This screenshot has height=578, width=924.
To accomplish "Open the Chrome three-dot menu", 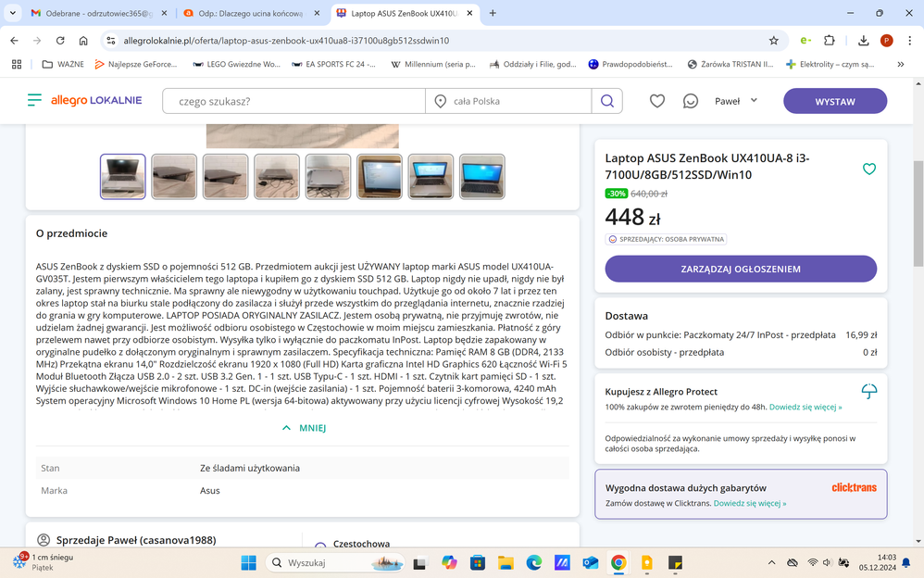I will 909,40.
